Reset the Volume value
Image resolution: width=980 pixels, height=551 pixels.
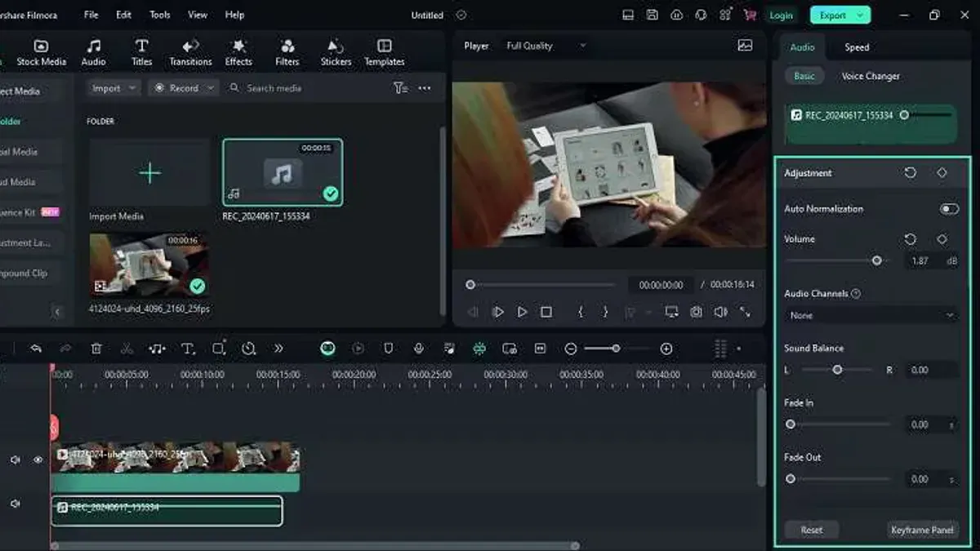(910, 239)
